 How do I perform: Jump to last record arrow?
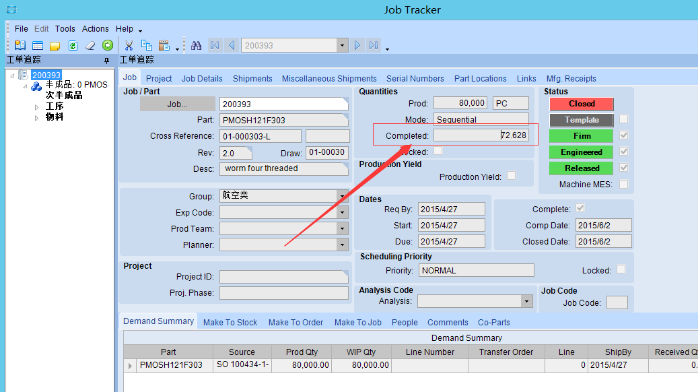click(373, 45)
